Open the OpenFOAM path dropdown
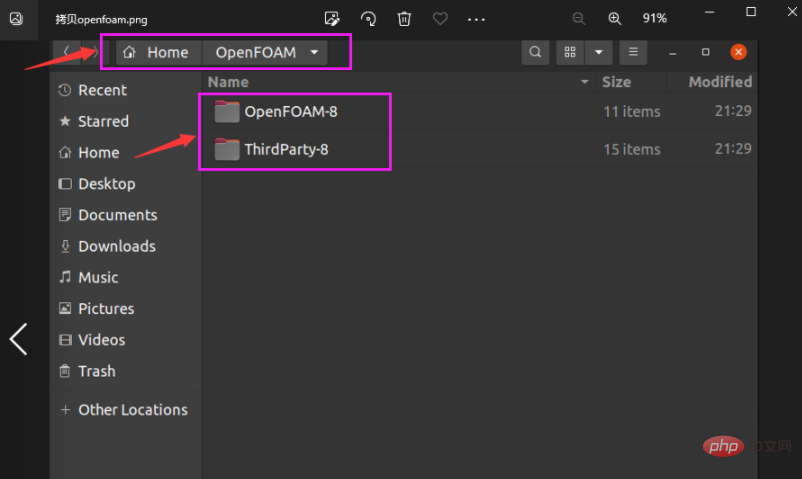The width and height of the screenshot is (802, 479). click(x=314, y=52)
